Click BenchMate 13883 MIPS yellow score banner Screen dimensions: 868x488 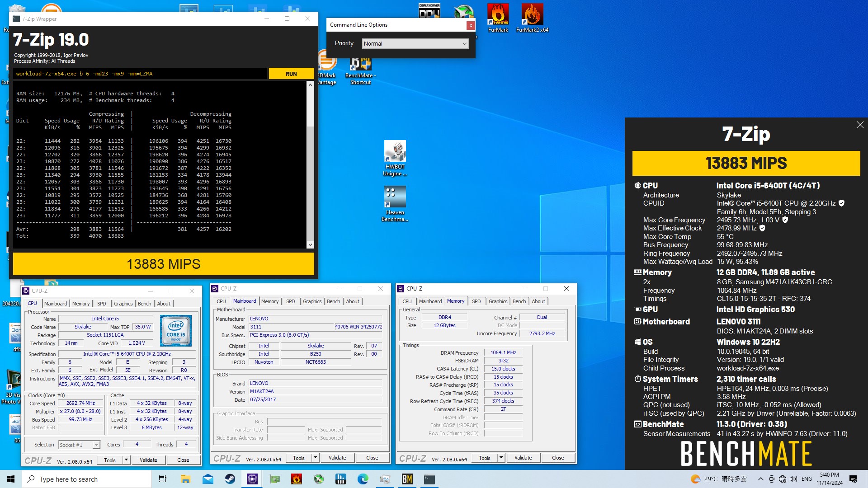(x=746, y=163)
